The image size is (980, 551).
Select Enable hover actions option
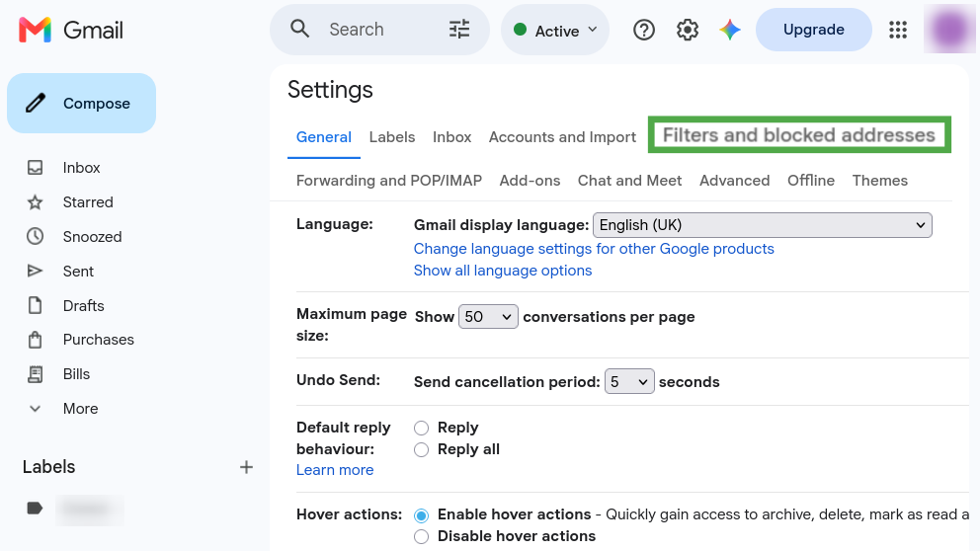tap(421, 515)
